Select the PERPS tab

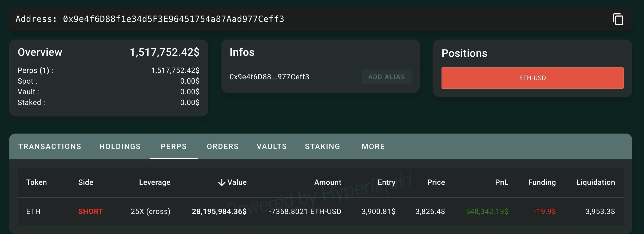click(x=174, y=146)
